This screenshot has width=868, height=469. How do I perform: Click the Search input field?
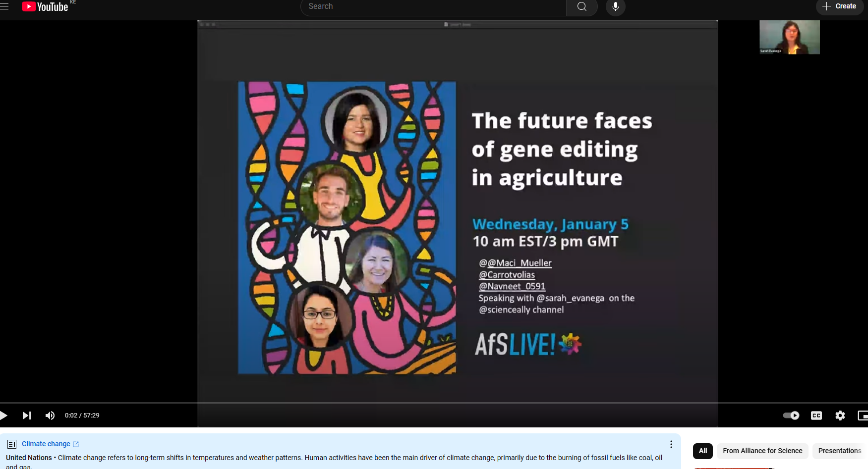pyautogui.click(x=433, y=6)
